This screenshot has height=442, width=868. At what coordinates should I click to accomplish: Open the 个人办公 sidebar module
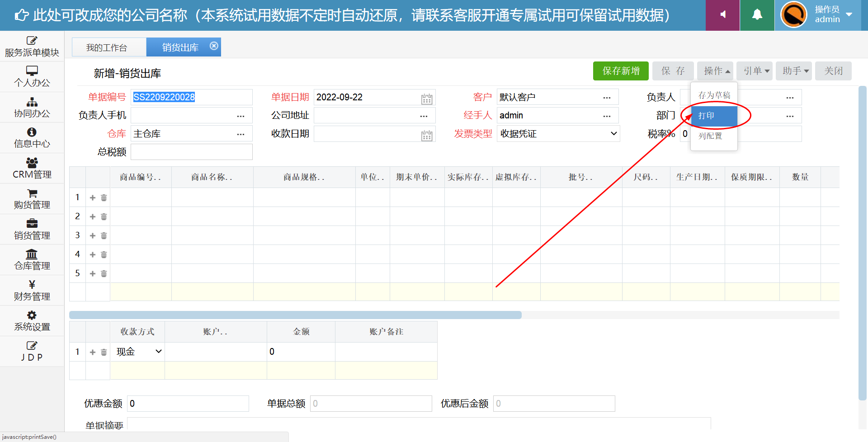coord(32,77)
